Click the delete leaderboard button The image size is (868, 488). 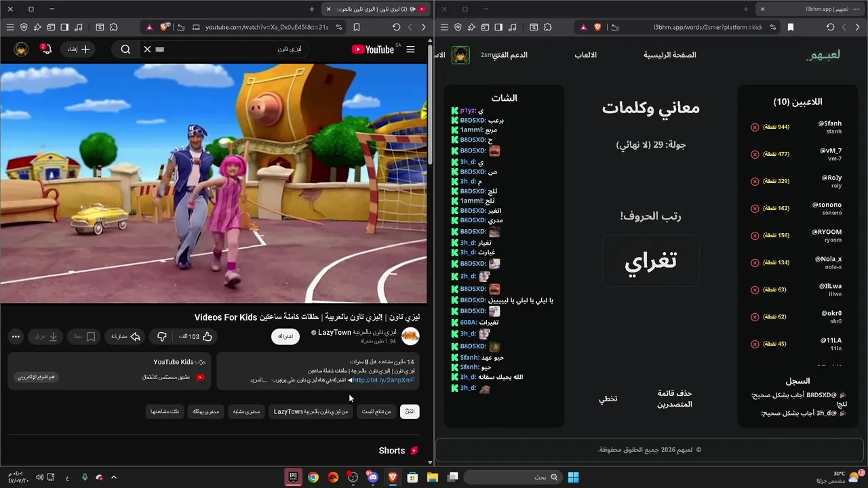click(675, 399)
